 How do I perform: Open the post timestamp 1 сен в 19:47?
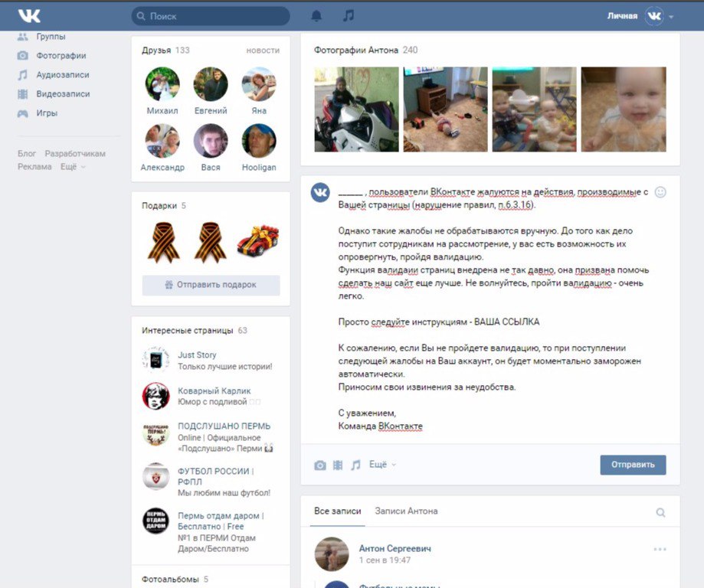click(x=385, y=560)
